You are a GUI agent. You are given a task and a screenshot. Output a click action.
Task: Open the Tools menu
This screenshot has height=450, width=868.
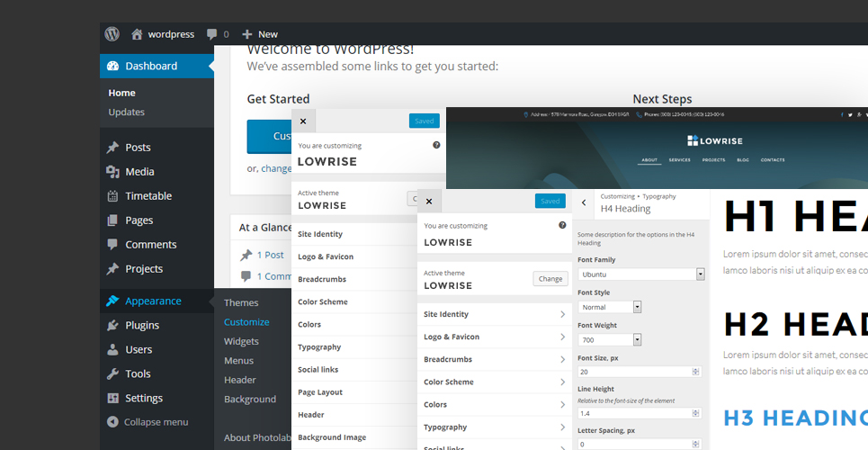[x=157, y=374]
